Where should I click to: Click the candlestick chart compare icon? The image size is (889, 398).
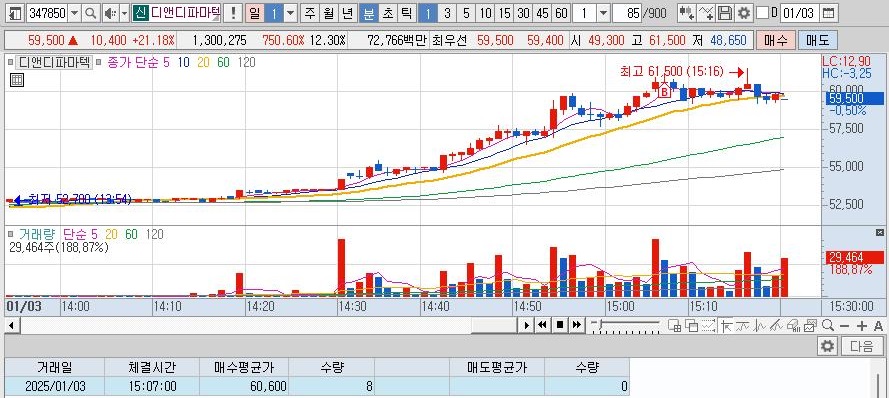tap(686, 12)
